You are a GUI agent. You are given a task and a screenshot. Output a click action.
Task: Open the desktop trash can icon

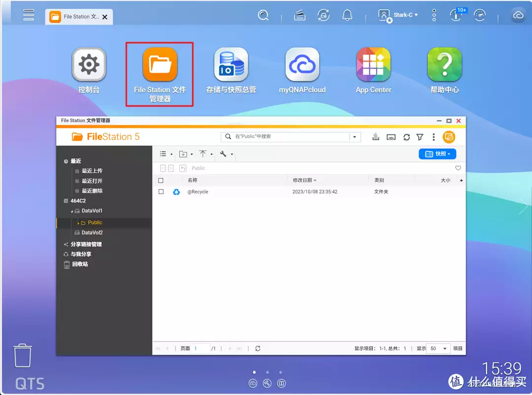[x=22, y=356]
